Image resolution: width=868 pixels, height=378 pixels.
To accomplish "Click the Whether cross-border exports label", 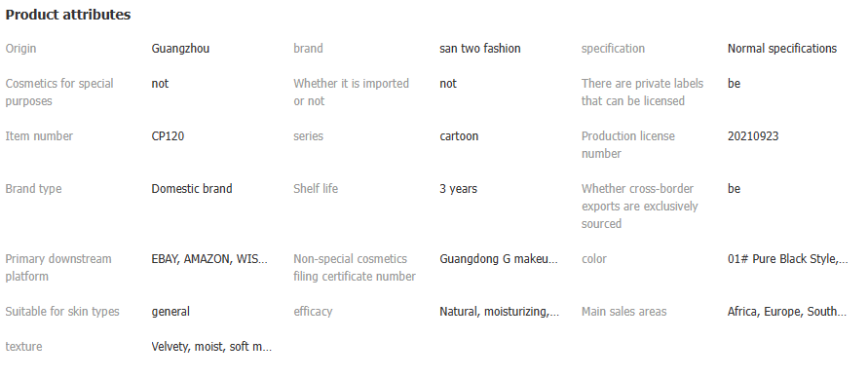I will click(x=639, y=207).
